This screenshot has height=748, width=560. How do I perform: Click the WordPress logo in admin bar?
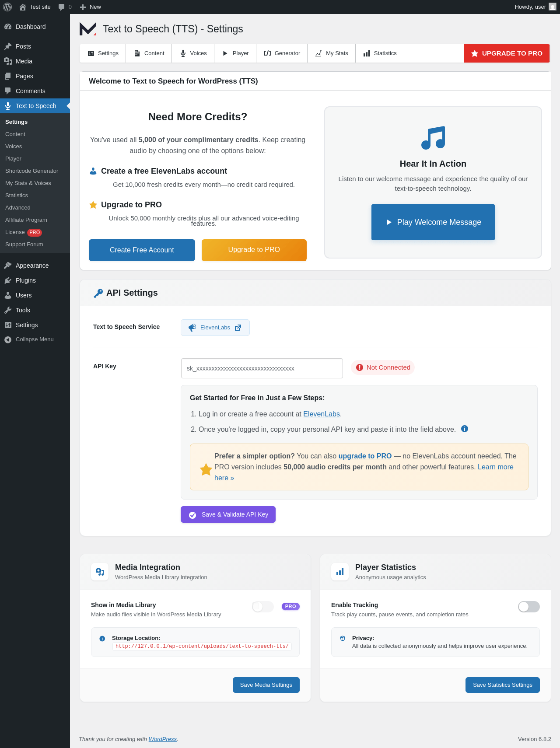point(7,7)
